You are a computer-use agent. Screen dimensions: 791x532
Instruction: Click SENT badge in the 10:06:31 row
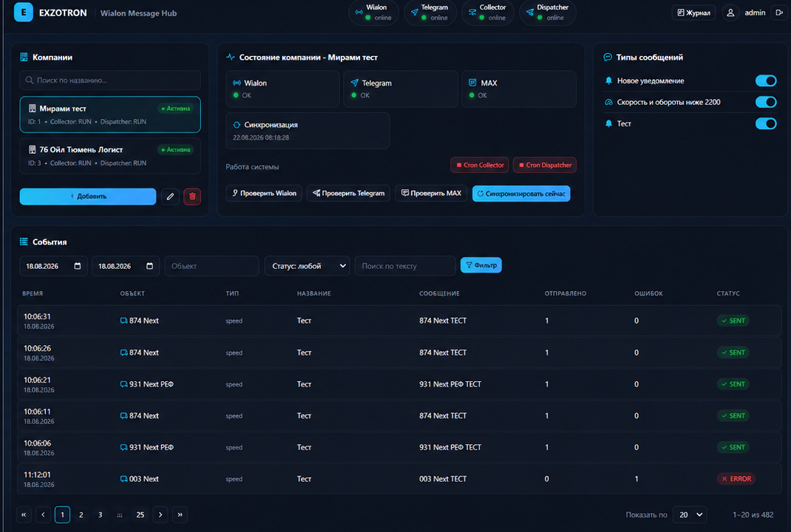click(x=733, y=321)
